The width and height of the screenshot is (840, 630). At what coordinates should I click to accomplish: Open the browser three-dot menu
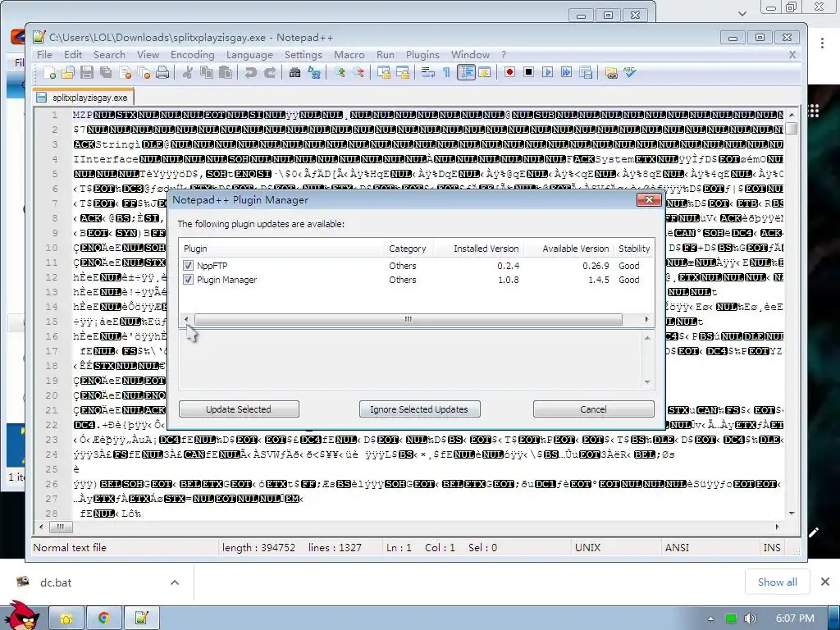tap(822, 43)
